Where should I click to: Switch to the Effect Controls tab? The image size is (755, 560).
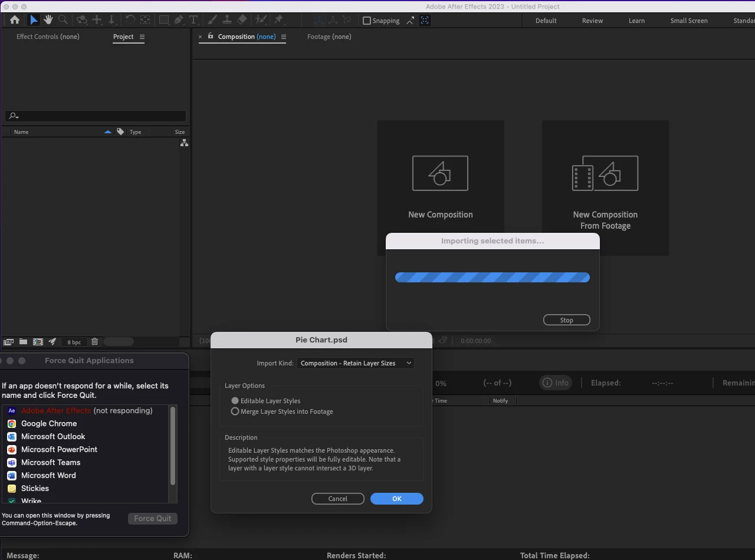click(48, 37)
